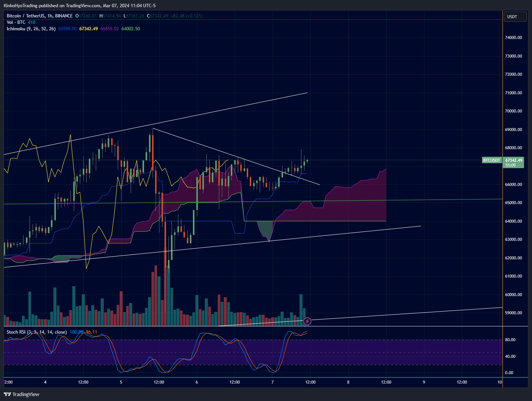The width and height of the screenshot is (532, 401).
Task: Click the Stoch RSI indicator legend
Action: [37, 332]
